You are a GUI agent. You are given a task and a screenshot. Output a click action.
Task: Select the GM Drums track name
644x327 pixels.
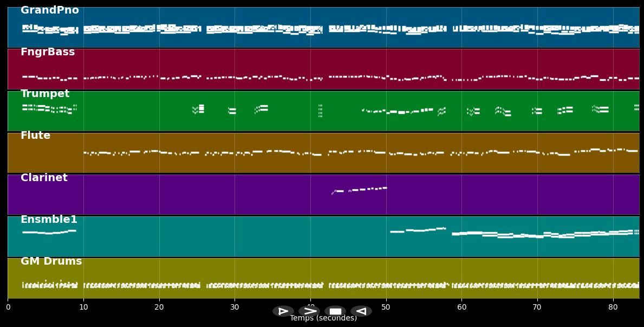[51, 261]
